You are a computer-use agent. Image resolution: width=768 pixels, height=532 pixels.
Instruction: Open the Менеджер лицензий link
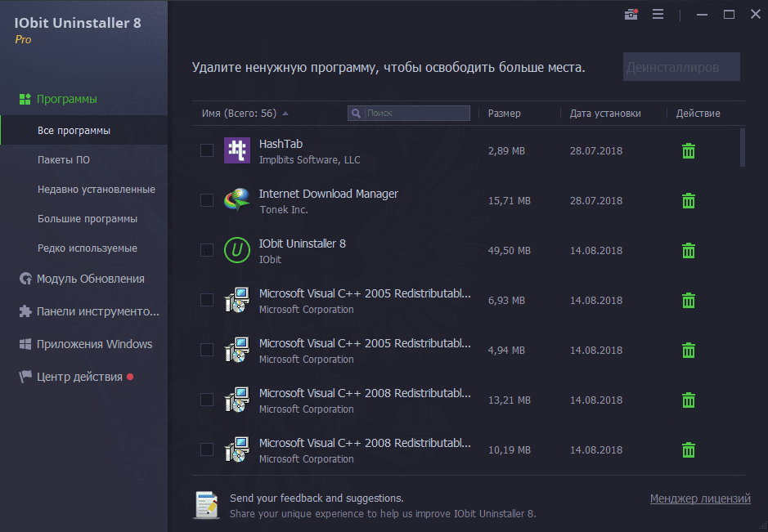pyautogui.click(x=700, y=498)
